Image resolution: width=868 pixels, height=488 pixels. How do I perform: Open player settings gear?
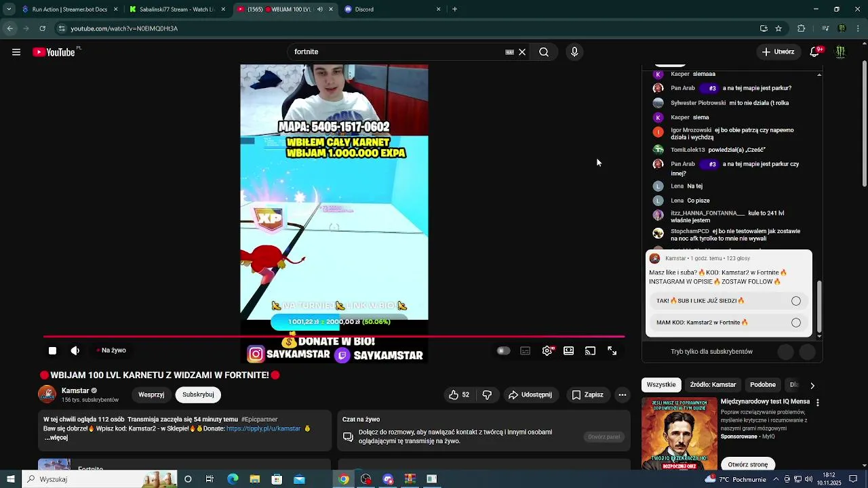547,350
